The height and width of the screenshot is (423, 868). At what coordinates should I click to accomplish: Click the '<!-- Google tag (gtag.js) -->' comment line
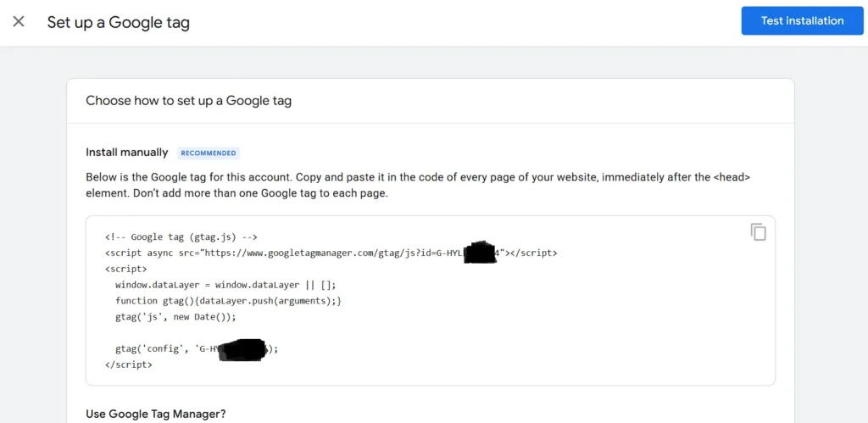point(181,237)
